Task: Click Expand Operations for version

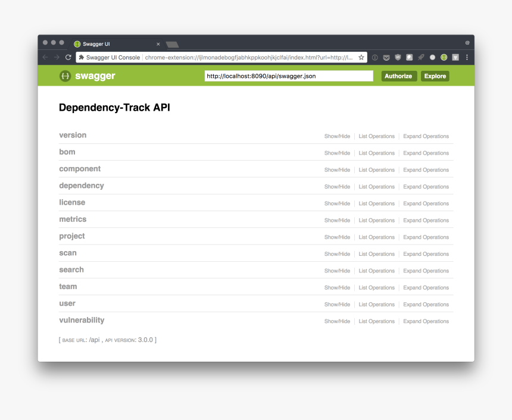Action: click(x=426, y=136)
